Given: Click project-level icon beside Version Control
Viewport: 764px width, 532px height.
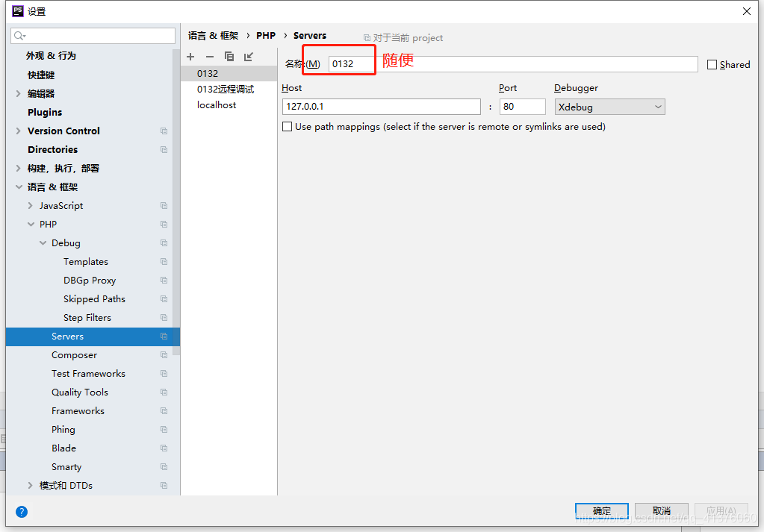Looking at the screenshot, I should (x=164, y=131).
